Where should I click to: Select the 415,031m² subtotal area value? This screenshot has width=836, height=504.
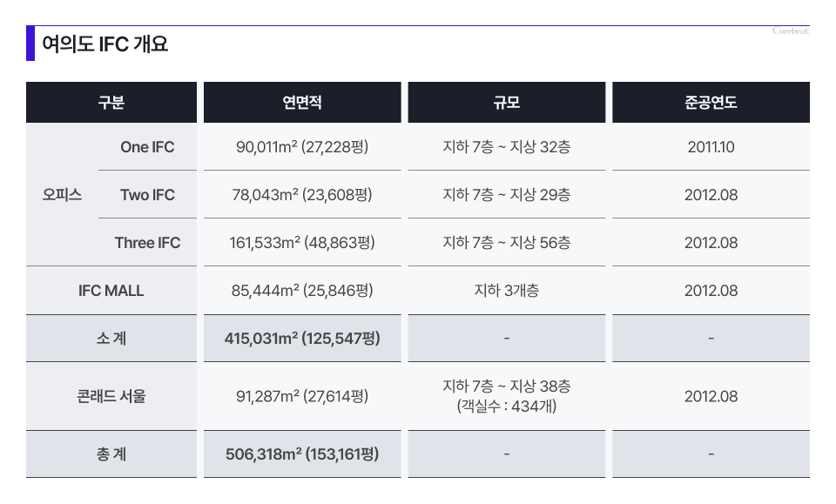pyautogui.click(x=302, y=339)
